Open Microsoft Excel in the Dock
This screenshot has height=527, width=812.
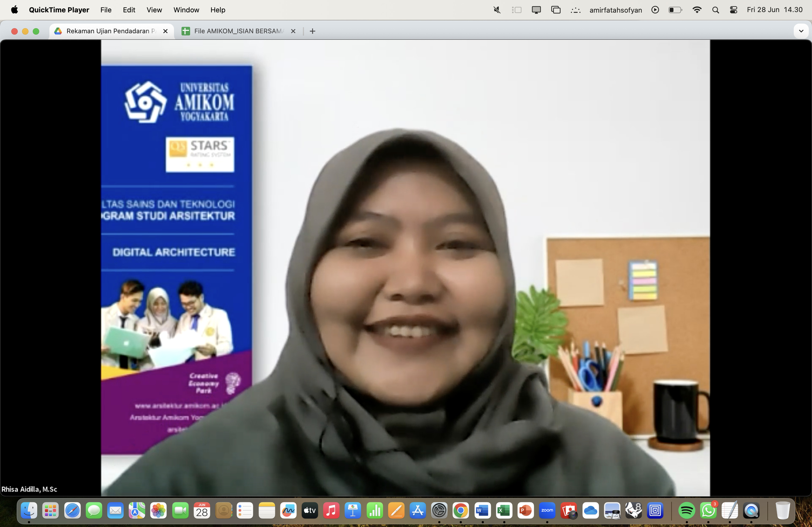coord(504,510)
